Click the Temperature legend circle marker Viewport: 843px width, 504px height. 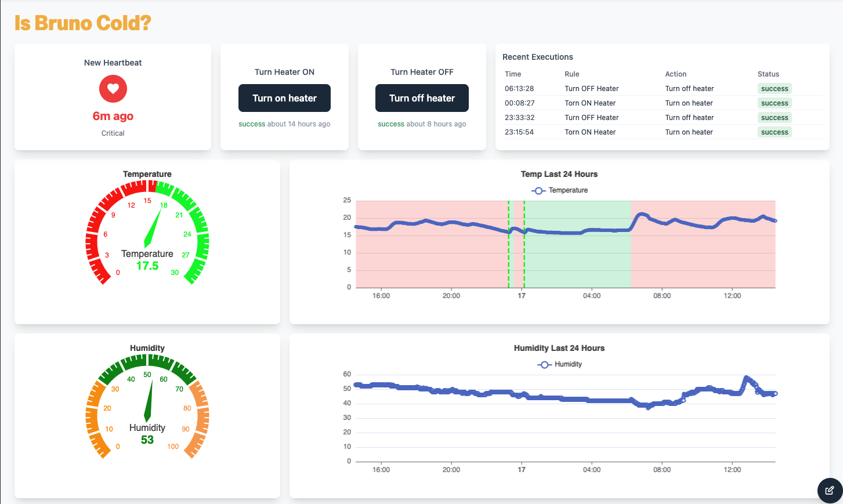538,190
